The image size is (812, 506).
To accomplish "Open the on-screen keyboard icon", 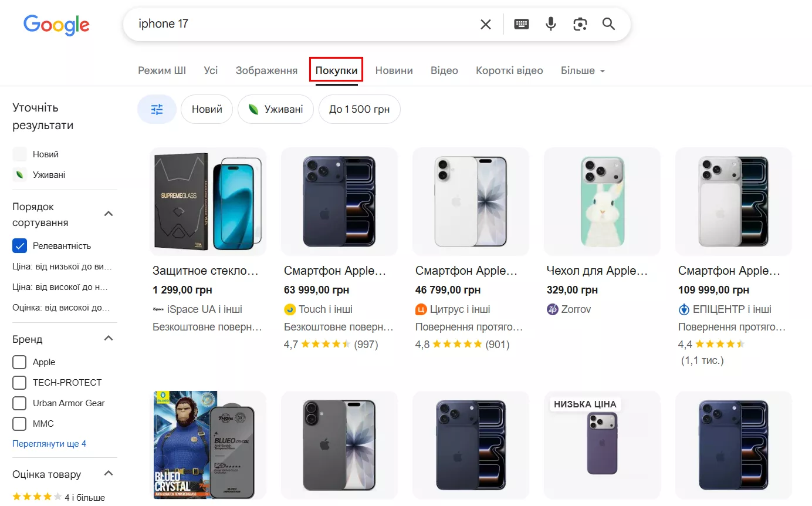I will click(521, 24).
